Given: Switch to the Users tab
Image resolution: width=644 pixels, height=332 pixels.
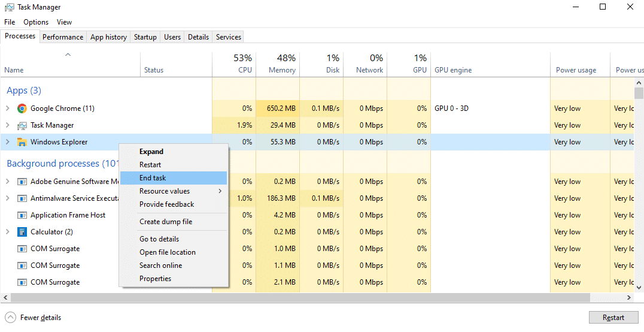Looking at the screenshot, I should 172,37.
